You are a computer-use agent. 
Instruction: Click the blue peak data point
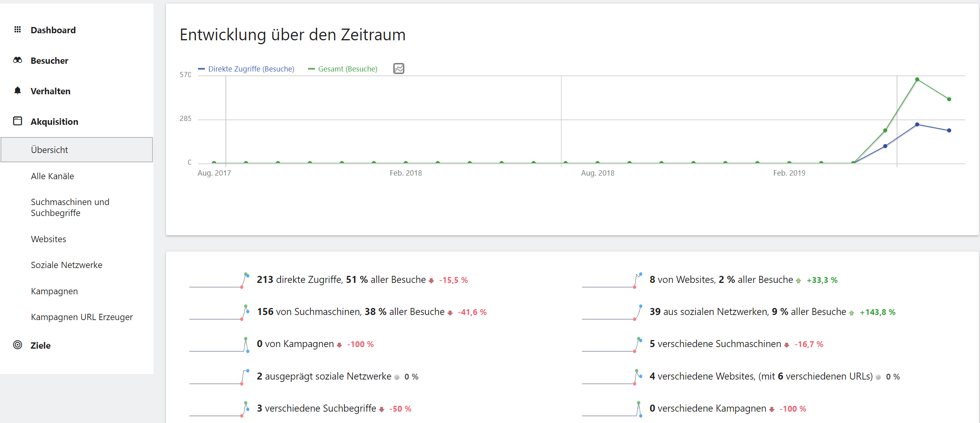tap(917, 124)
